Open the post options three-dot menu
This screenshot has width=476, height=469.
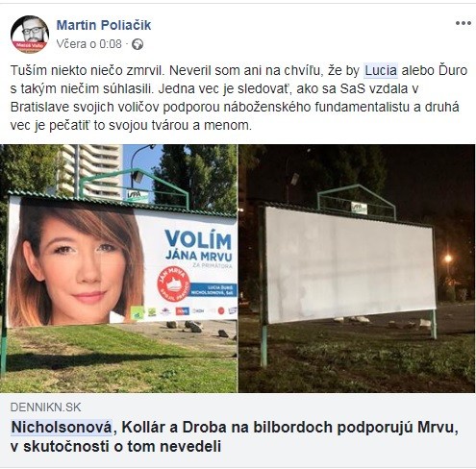(463, 23)
